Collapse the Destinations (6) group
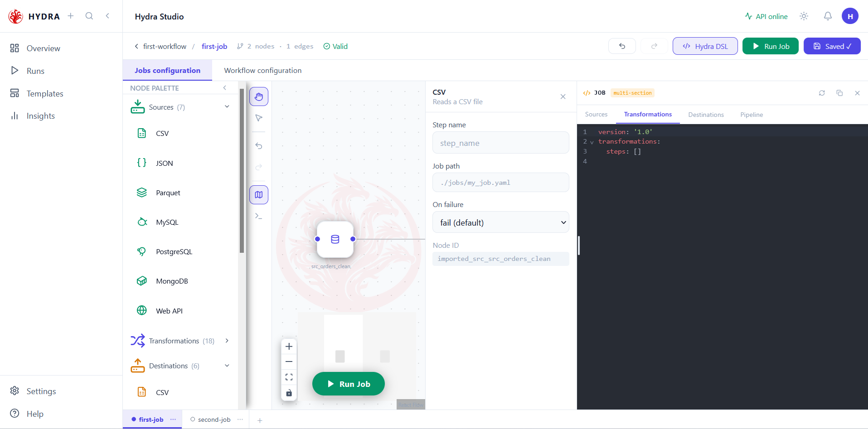 tap(227, 366)
